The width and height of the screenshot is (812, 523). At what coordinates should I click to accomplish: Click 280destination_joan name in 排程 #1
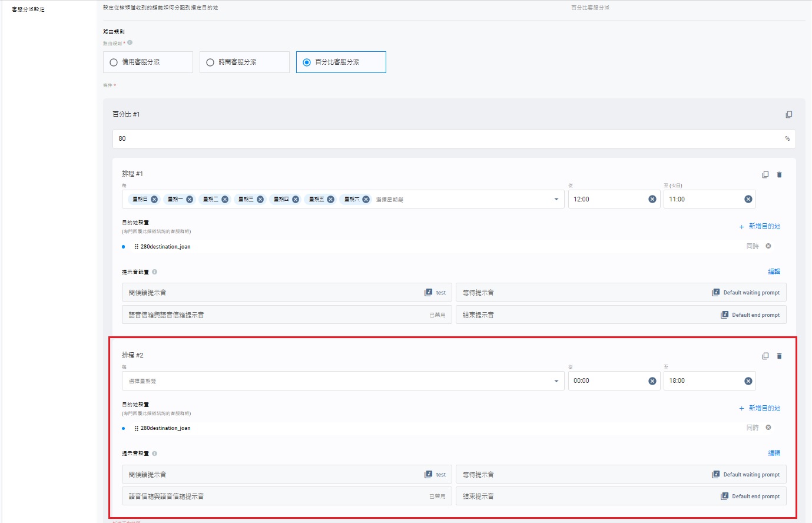(165, 247)
